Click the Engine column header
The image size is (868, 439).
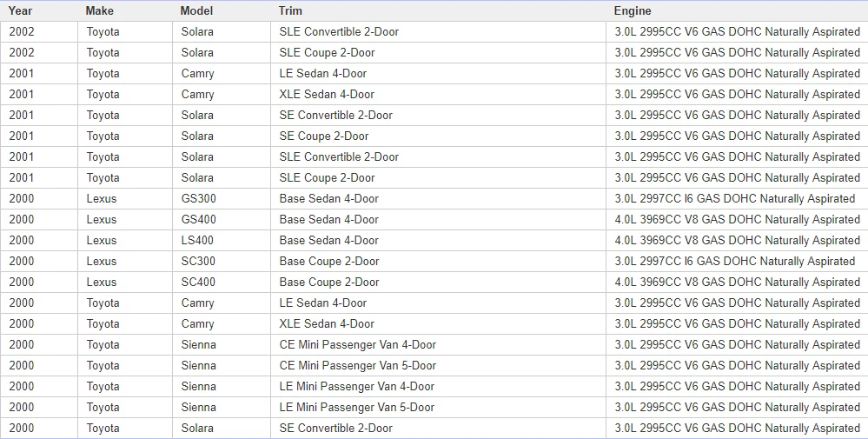coord(737,10)
